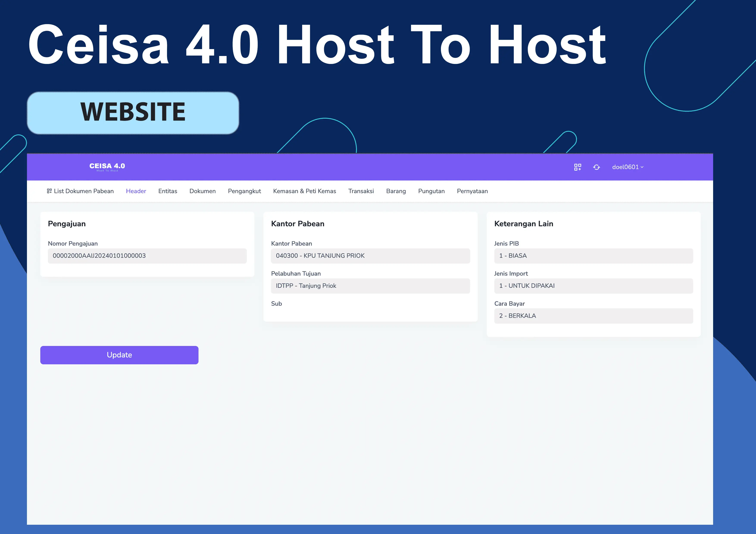Click the Pengajuan card heading
756x534 pixels.
click(x=67, y=224)
